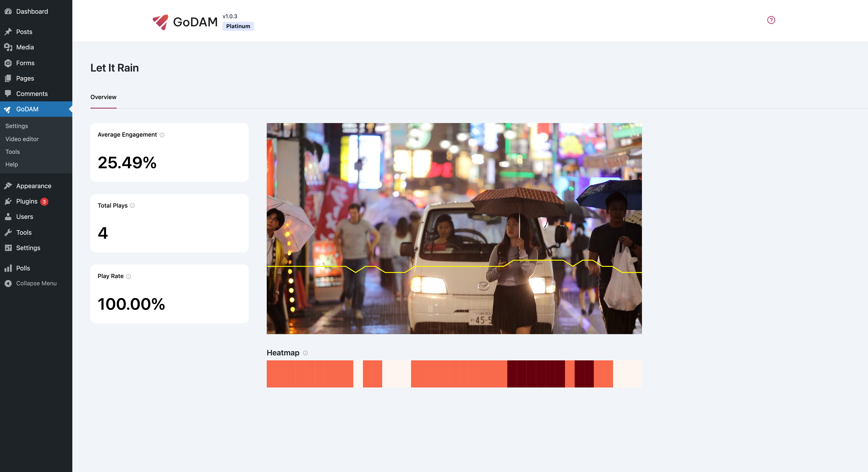Image resolution: width=868 pixels, height=472 pixels.
Task: Click info icon next to Heatmap
Action: pyautogui.click(x=305, y=353)
